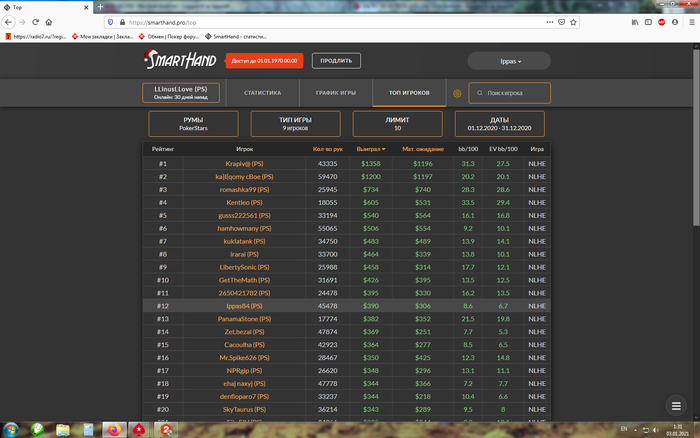Screen dimensions: 700x438
Task: Open the Windows Start button
Action: (x=11, y=430)
